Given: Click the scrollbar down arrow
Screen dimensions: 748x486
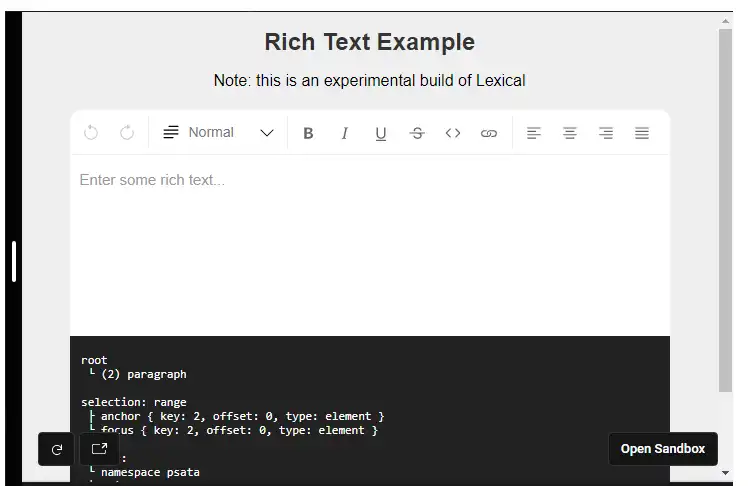Looking at the screenshot, I should pos(725,473).
